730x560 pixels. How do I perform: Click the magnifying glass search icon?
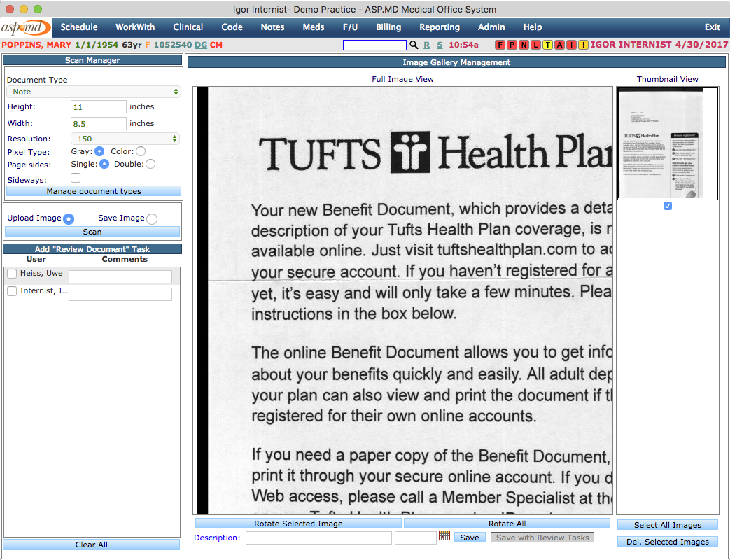(414, 45)
